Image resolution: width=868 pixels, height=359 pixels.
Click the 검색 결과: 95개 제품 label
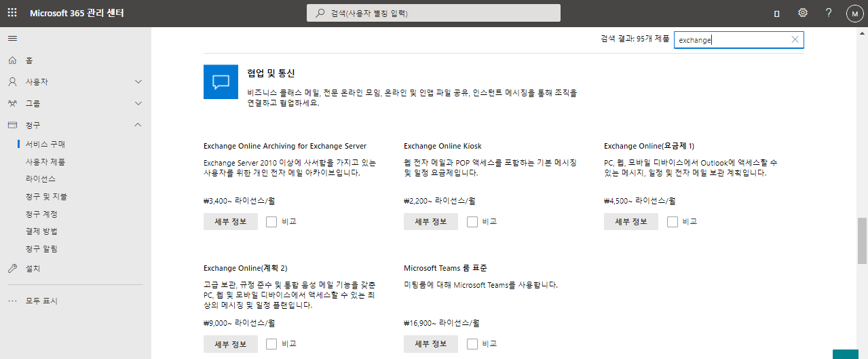(635, 39)
